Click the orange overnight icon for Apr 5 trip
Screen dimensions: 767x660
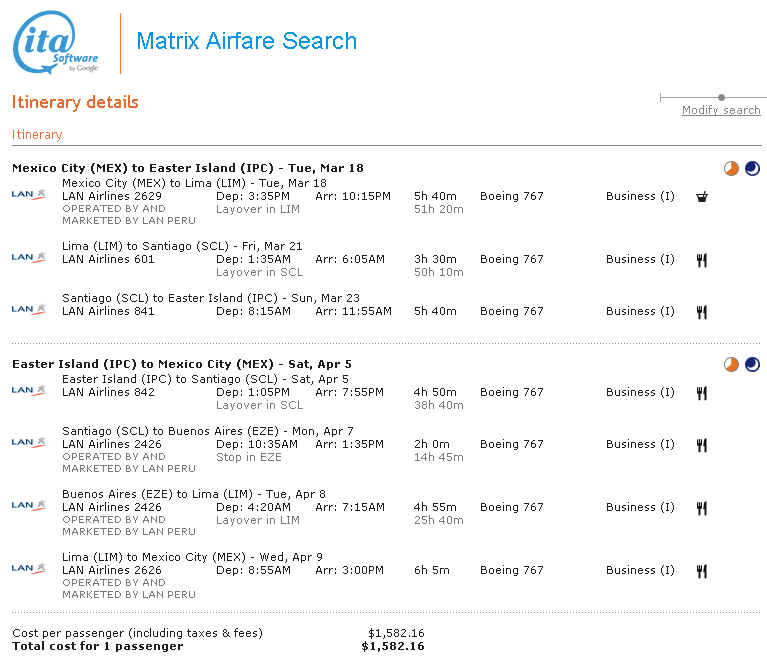pyautogui.click(x=731, y=364)
